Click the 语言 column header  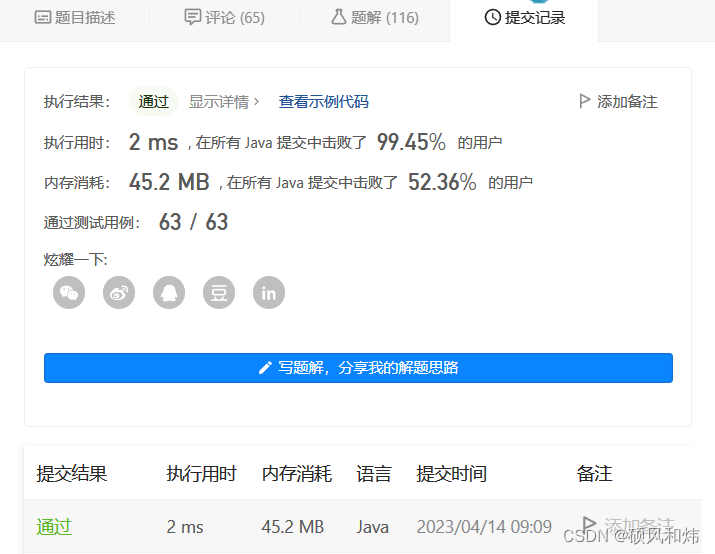374,474
